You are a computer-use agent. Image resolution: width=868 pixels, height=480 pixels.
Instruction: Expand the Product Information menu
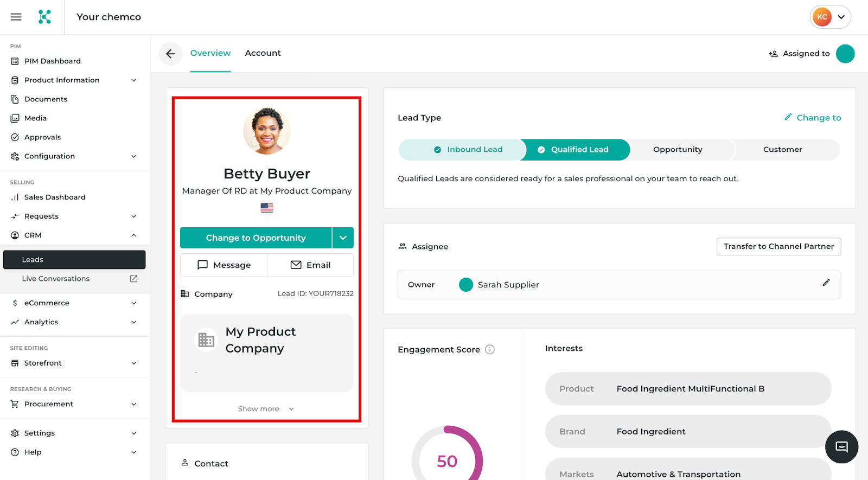[133, 80]
